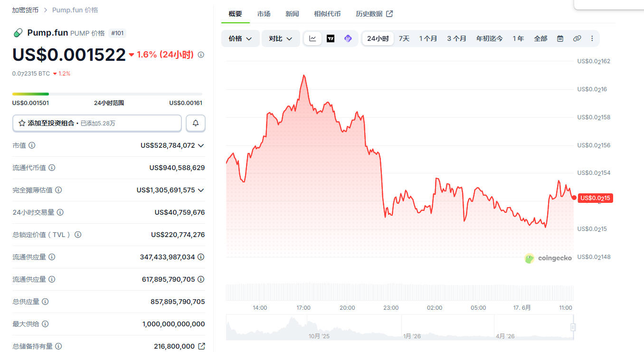Select the 1个月 time range
Viewport: 644px width, 352px height.
(x=428, y=38)
